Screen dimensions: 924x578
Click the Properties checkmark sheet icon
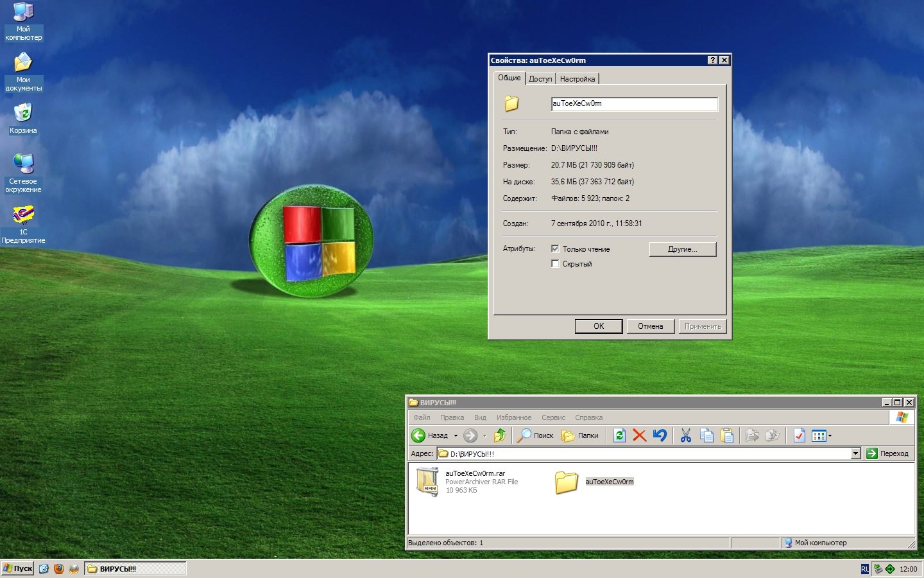click(799, 435)
